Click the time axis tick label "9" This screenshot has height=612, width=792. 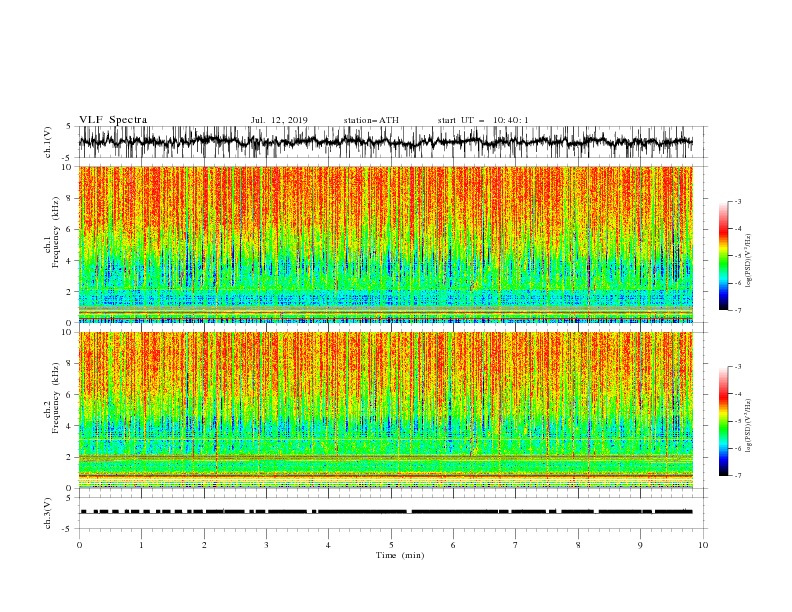(x=640, y=545)
